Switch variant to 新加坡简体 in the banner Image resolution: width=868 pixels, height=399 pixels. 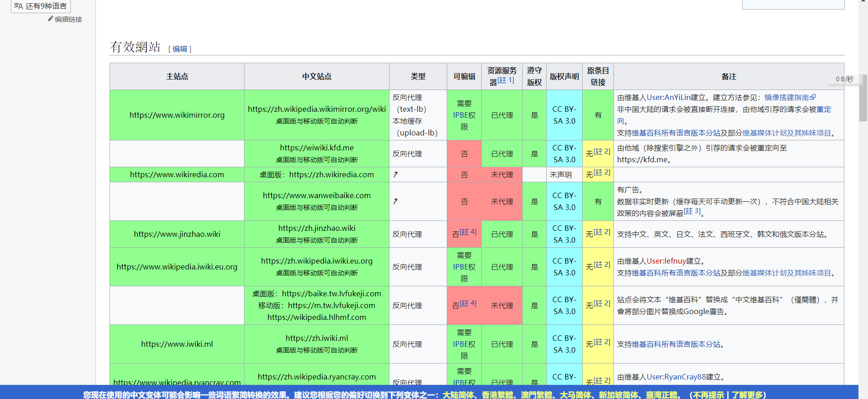coord(618,395)
